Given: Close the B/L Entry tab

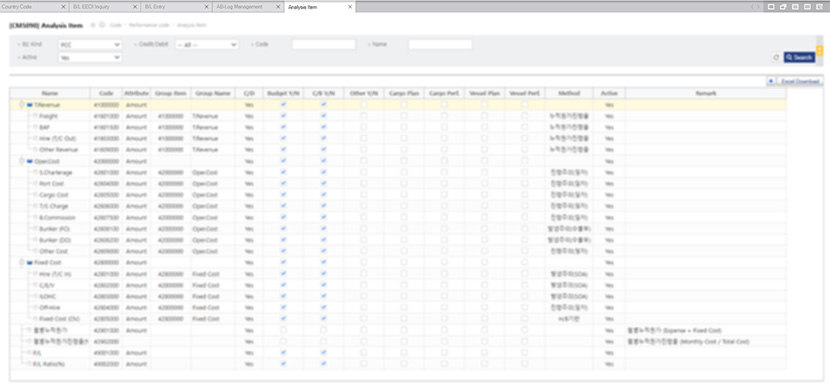Looking at the screenshot, I should 206,7.
